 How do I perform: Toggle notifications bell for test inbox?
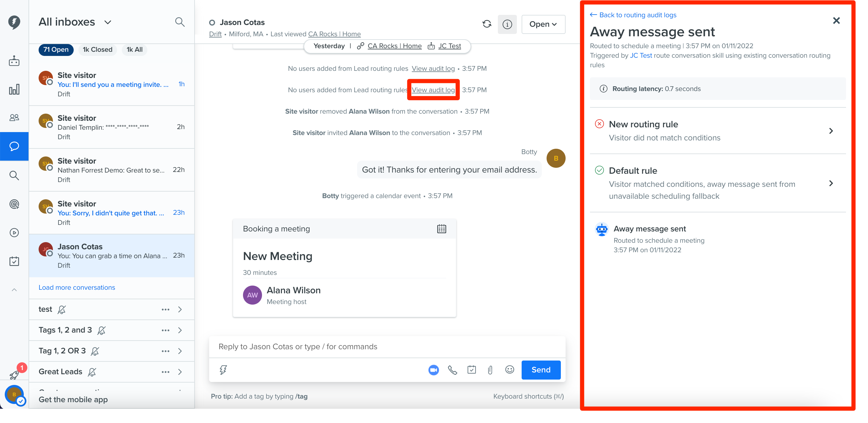(x=62, y=309)
